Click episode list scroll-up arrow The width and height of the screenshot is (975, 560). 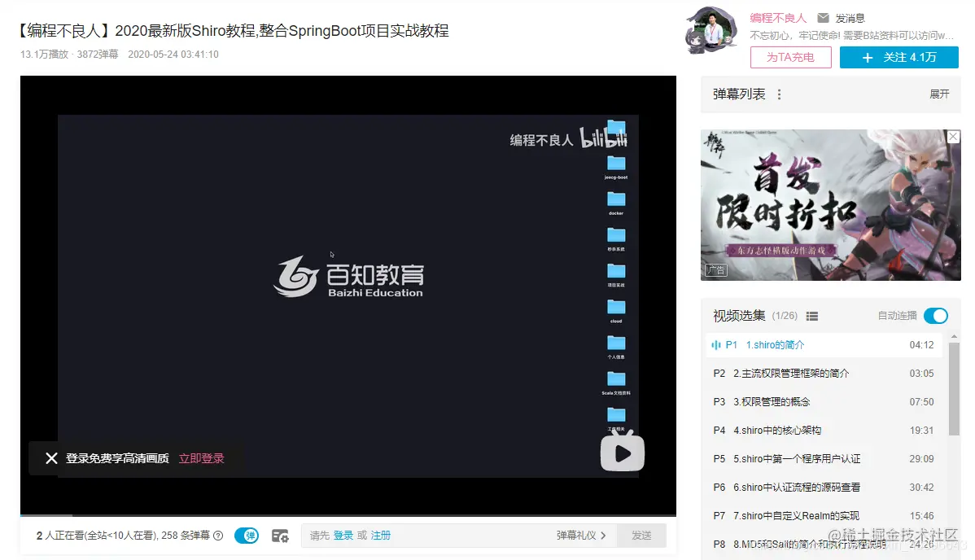click(954, 337)
